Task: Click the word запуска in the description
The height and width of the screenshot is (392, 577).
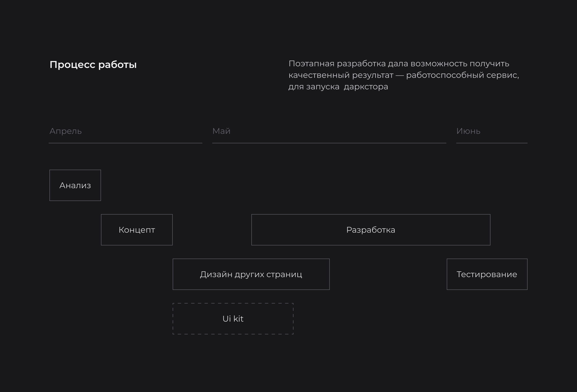Action: [323, 87]
